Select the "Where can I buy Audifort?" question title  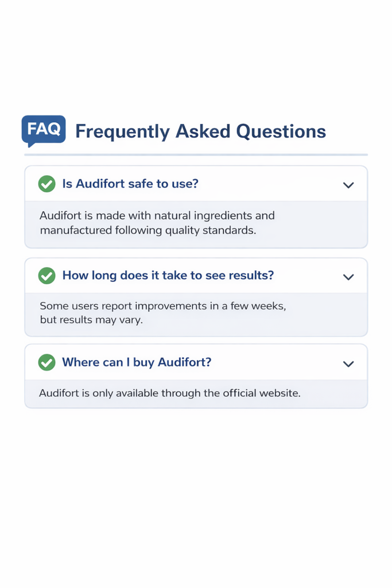[137, 362]
